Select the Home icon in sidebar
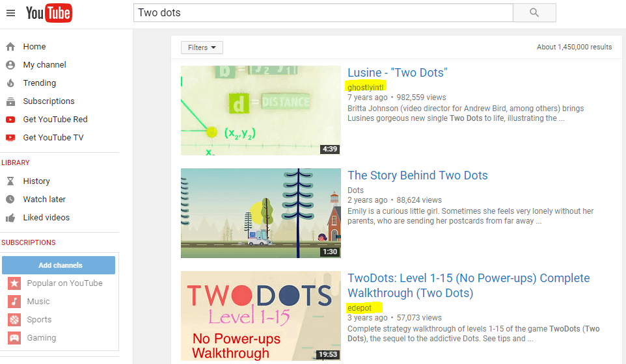 point(10,47)
